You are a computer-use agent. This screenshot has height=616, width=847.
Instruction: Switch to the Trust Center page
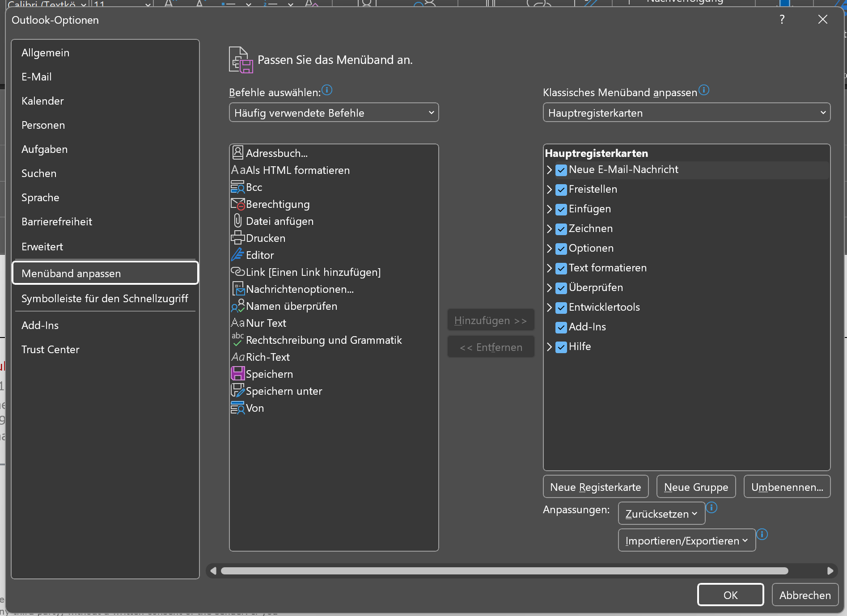tap(106, 350)
